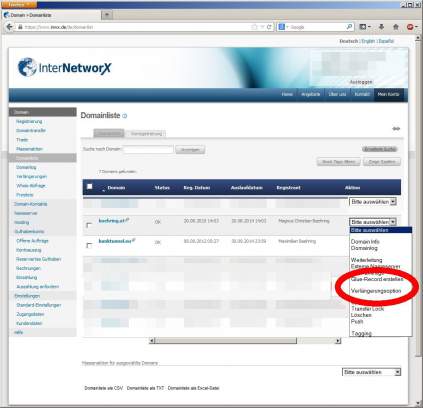423x408 pixels.
Task: Open the first row's Bitte auswählen dropdown
Action: coord(372,202)
